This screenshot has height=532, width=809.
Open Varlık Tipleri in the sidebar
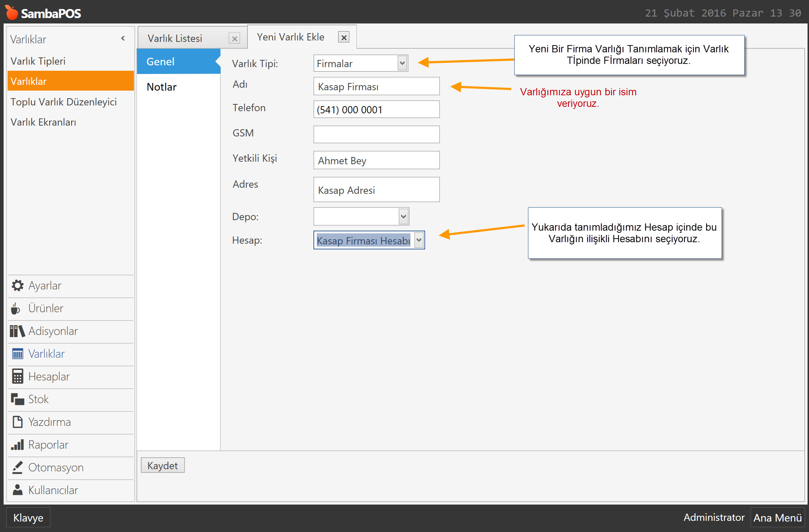click(x=71, y=61)
